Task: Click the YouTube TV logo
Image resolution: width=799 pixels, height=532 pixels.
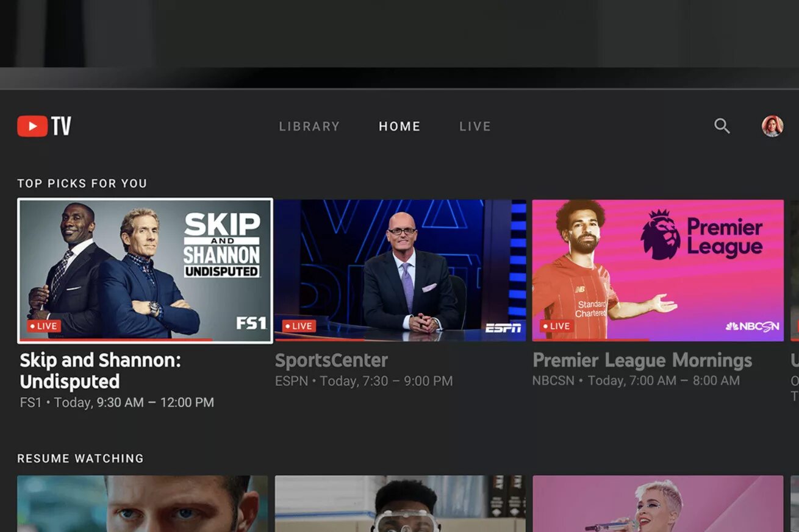Action: coord(44,126)
